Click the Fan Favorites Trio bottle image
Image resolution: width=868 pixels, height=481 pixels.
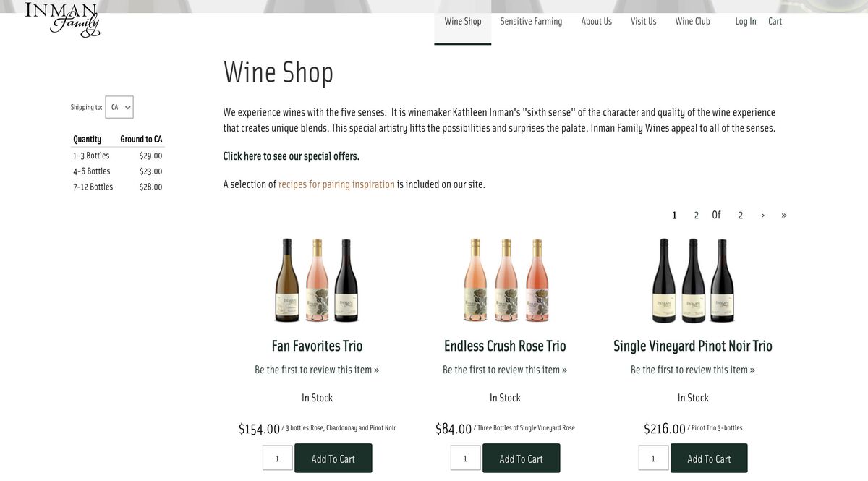(316, 280)
